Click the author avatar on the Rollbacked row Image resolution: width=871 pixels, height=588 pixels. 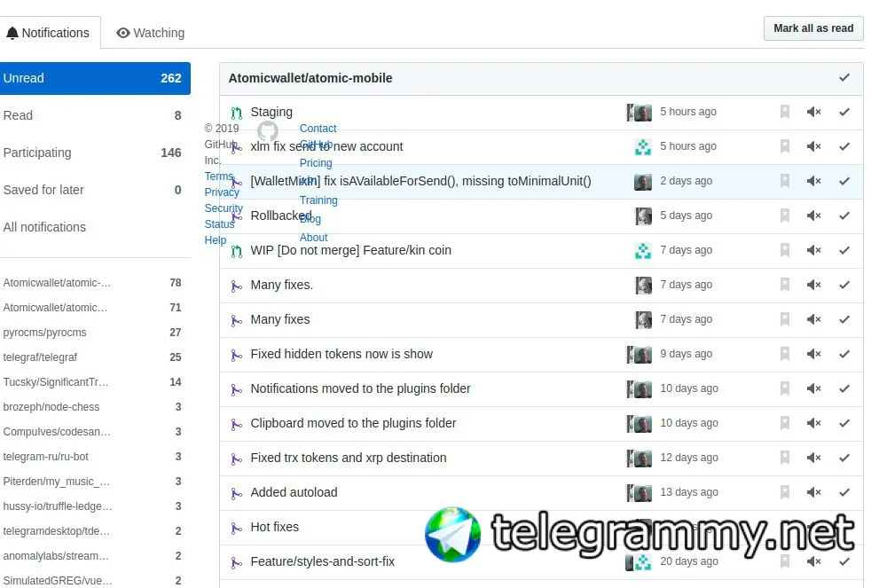pos(643,216)
